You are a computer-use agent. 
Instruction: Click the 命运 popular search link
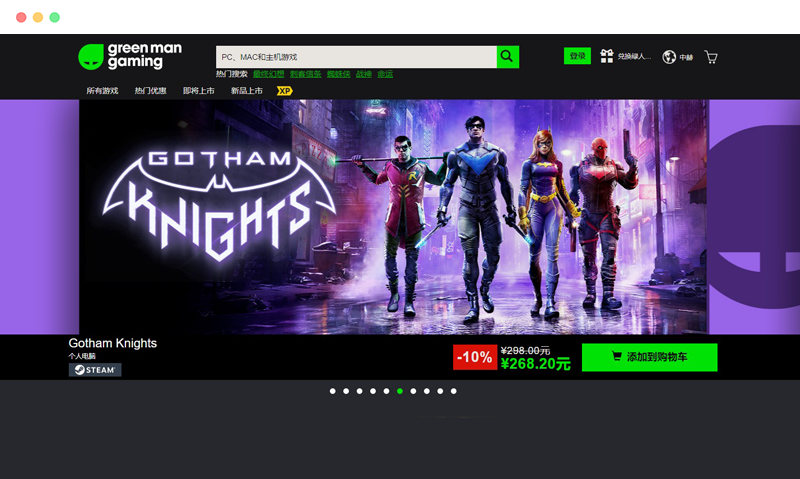(385, 74)
